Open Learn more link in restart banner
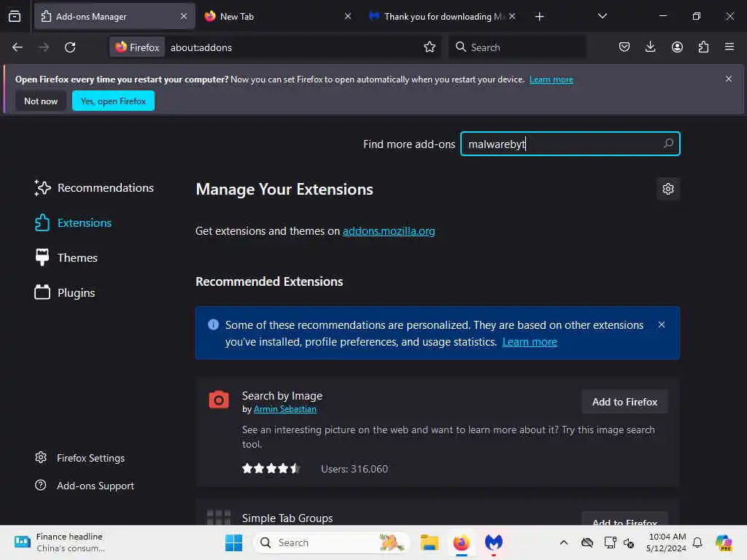This screenshot has width=747, height=560. [x=551, y=79]
